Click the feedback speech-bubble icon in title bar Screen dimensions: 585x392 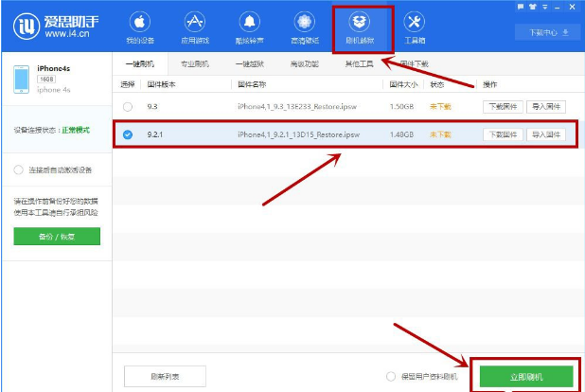click(x=521, y=7)
